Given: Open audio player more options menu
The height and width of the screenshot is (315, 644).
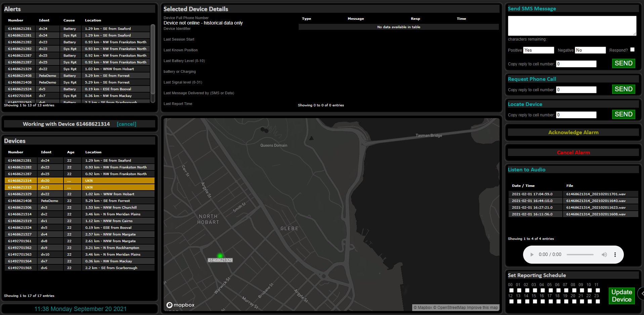Looking at the screenshot, I should coord(615,255).
